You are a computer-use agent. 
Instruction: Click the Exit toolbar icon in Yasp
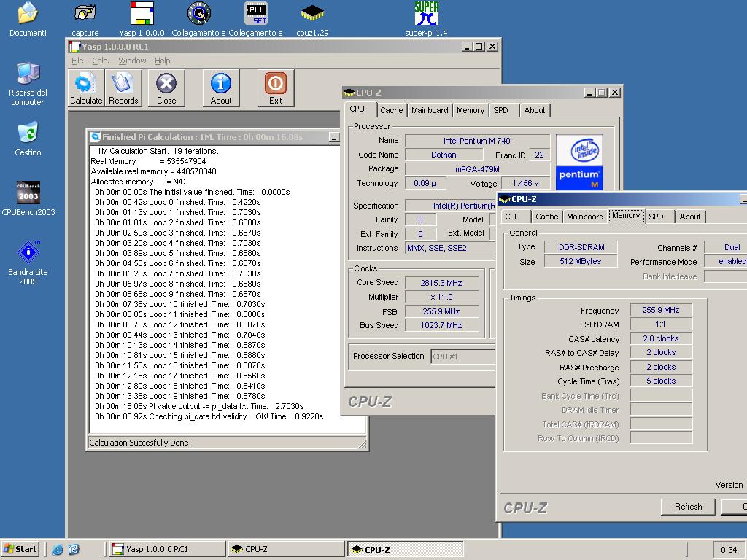point(275,88)
